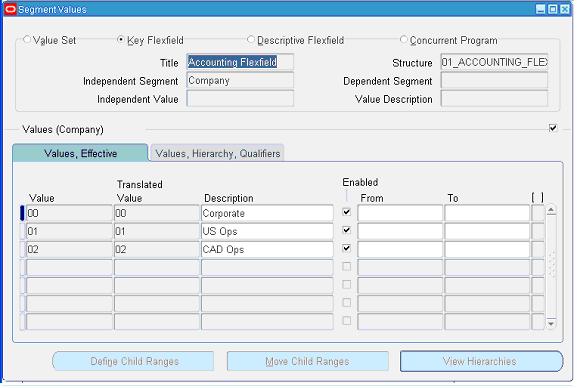Click the Dependent Segment field

(x=494, y=80)
